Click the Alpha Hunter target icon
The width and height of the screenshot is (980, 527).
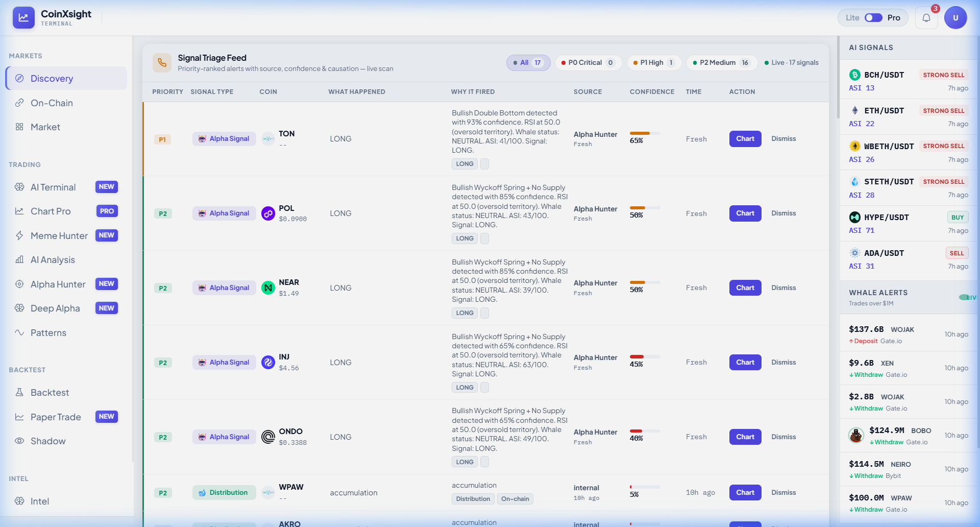(19, 284)
